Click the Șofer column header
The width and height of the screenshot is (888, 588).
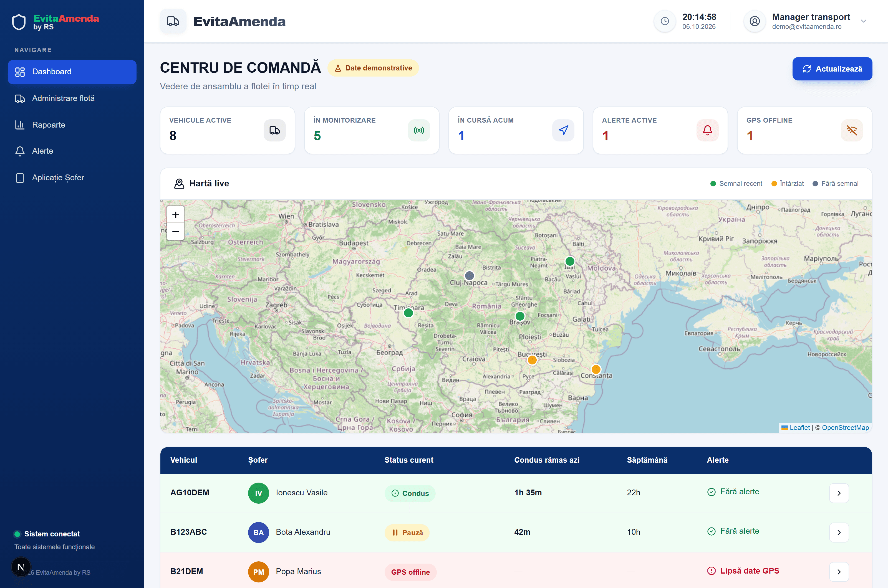click(258, 460)
